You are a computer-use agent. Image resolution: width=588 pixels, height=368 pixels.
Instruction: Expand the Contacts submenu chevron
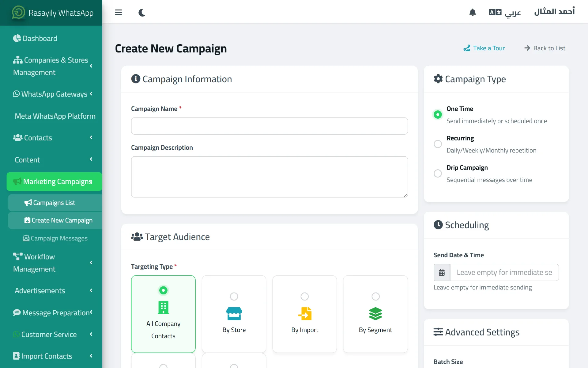coord(91,137)
